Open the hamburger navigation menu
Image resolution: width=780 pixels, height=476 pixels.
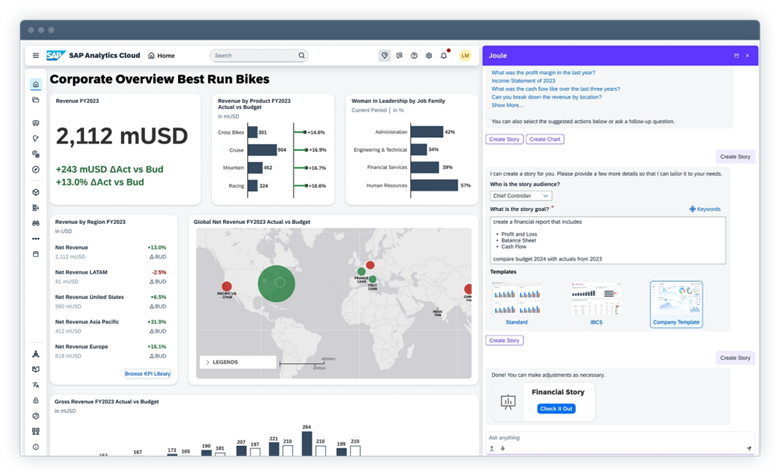(36, 56)
